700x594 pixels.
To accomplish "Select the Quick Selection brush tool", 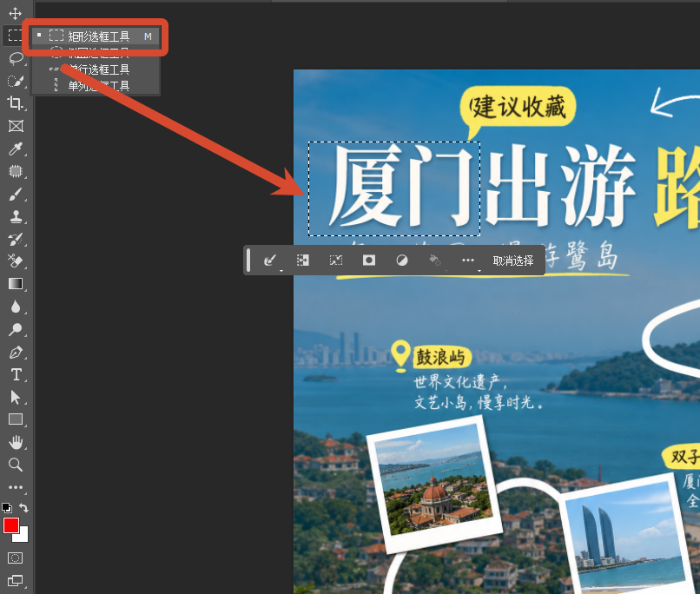I will click(16, 81).
